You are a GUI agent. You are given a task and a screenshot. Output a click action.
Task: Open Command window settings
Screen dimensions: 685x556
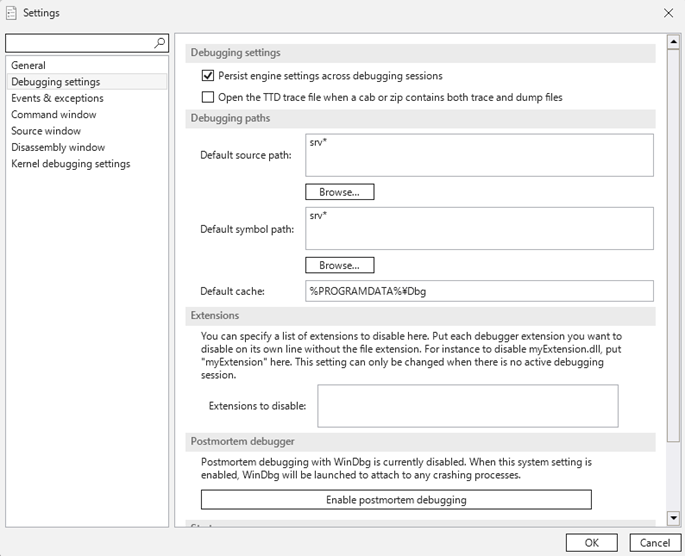[x=54, y=114]
